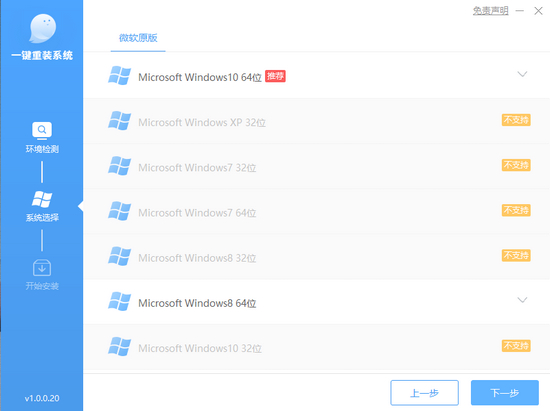Viewport: 550px width, 411px height.
Task: Click 不支持 badge on Windows XP 32位
Action: tap(516, 120)
